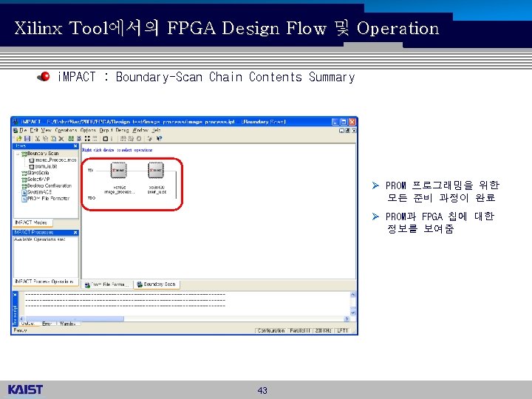Image resolution: width=532 pixels, height=399 pixels.
Task: Click the Right click device hint text
Action: click(117, 149)
